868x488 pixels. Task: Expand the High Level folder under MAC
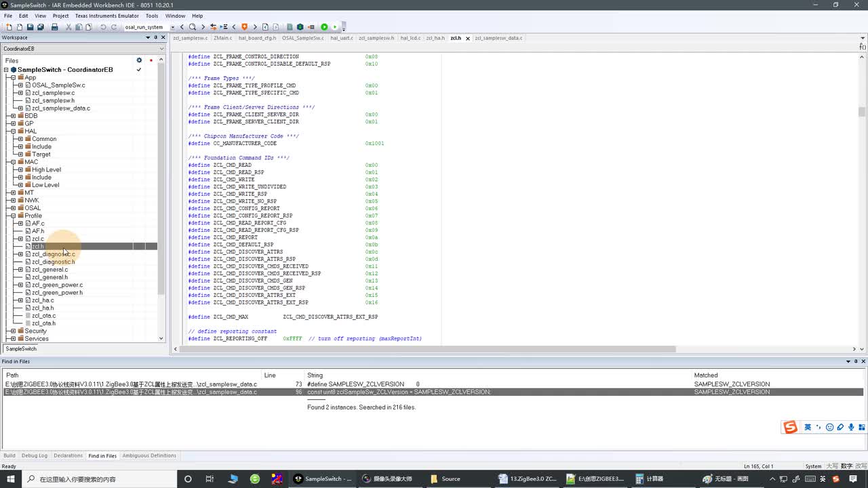tap(20, 169)
